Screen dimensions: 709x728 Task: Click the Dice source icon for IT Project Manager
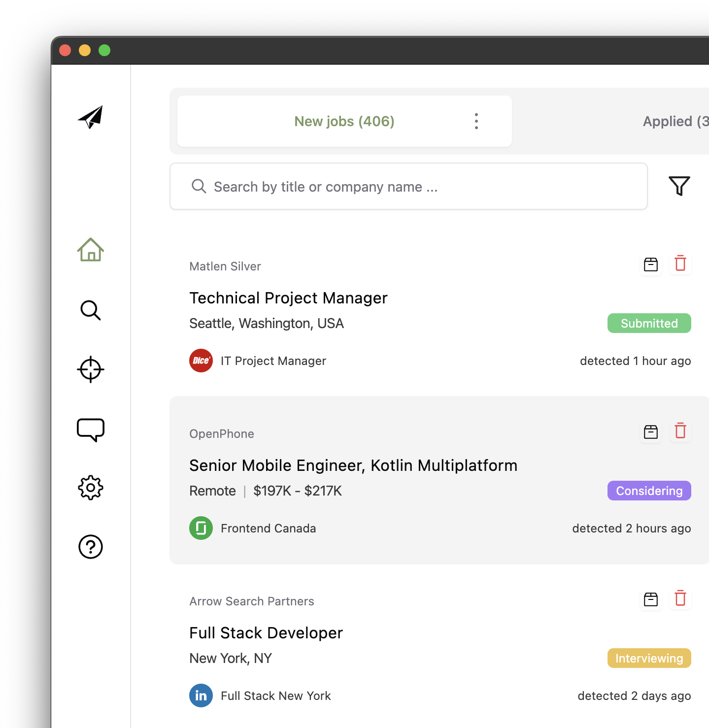tap(201, 361)
